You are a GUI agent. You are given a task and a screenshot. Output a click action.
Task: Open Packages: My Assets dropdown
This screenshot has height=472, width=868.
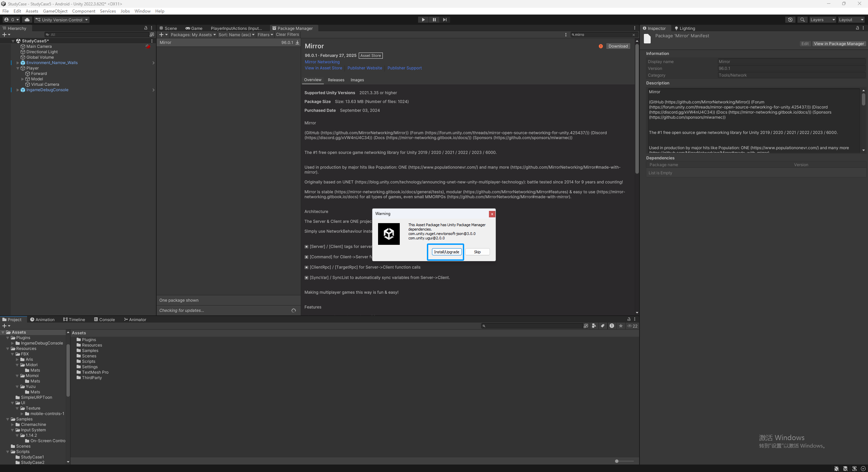(x=193, y=35)
